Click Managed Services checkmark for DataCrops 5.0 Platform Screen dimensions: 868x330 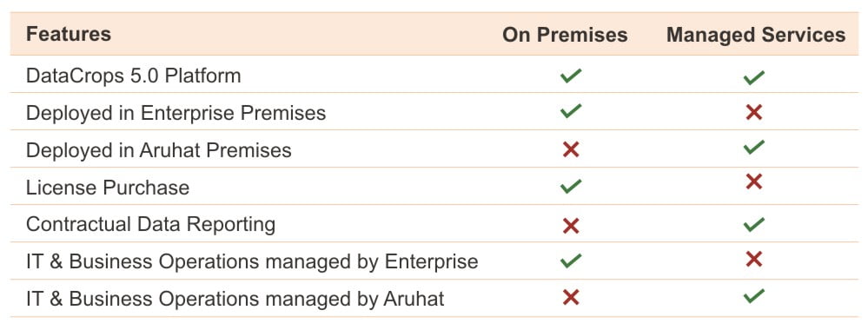754,77
